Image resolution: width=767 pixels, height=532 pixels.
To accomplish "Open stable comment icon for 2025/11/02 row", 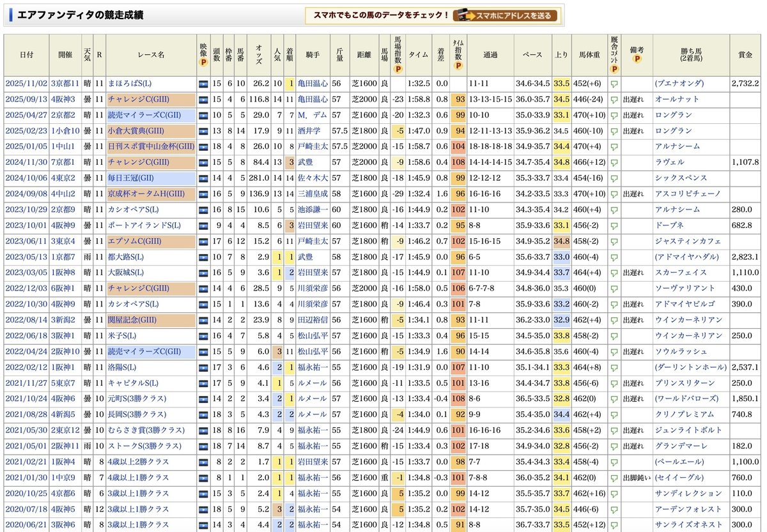I will [614, 84].
